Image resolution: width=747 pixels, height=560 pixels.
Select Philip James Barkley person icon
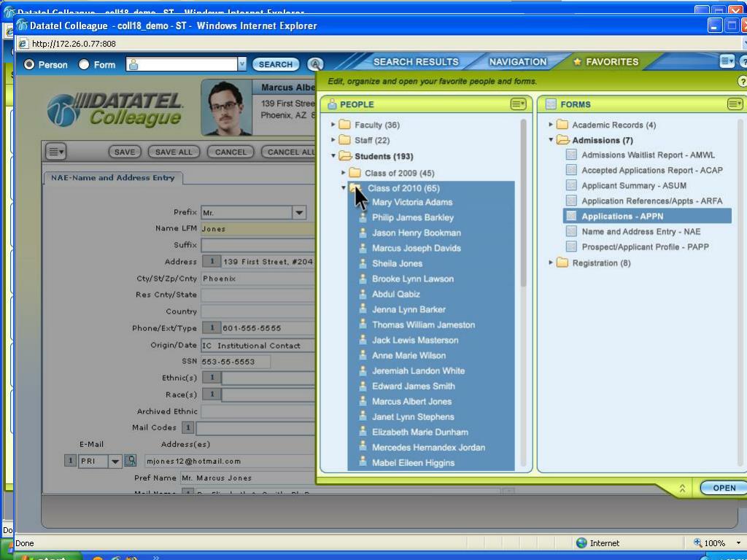pos(363,217)
